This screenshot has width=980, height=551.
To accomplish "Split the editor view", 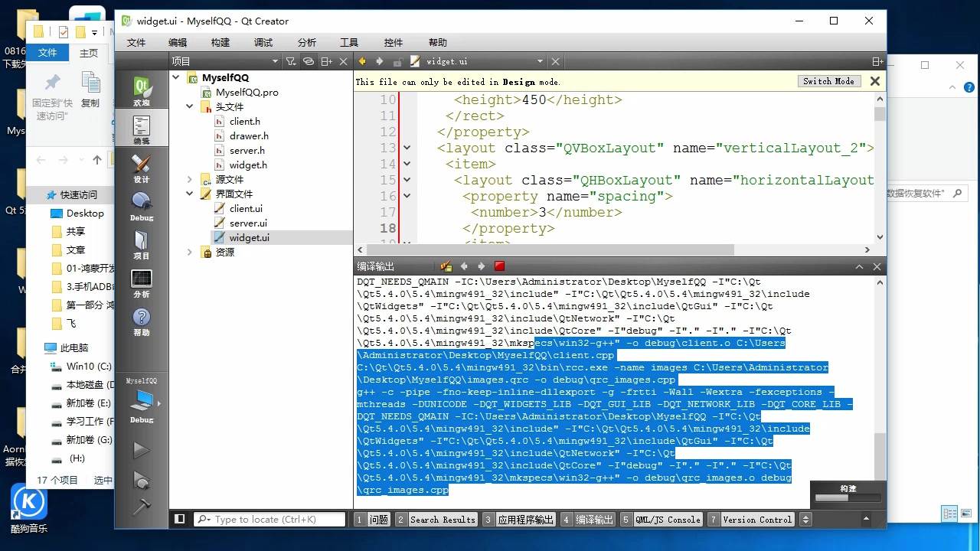I will click(x=877, y=61).
